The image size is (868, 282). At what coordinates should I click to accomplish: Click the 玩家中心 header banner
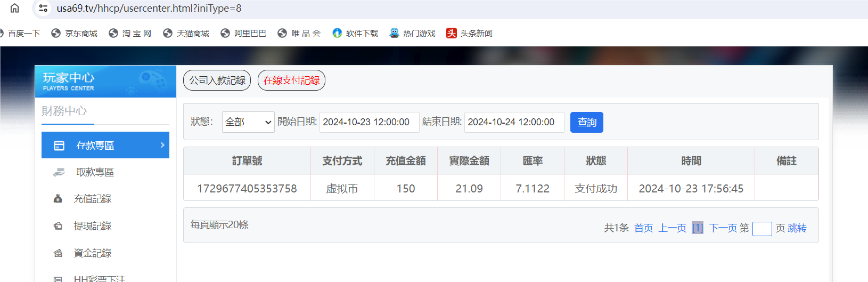tap(105, 81)
